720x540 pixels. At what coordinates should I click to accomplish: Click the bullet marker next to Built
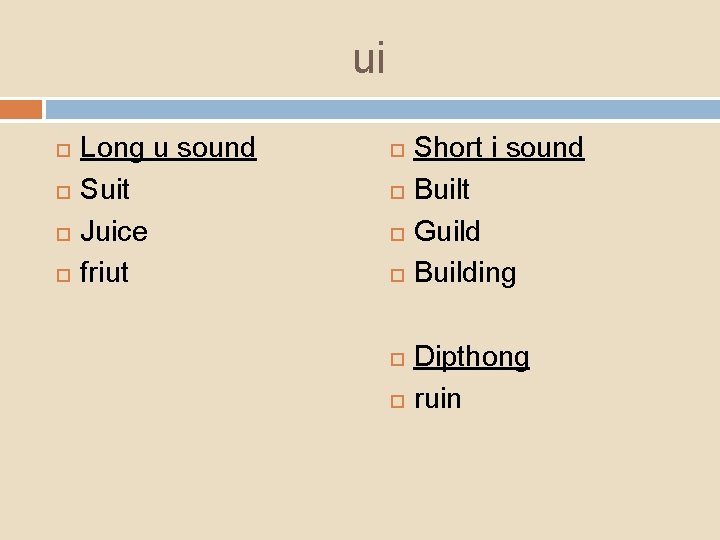pos(396,191)
